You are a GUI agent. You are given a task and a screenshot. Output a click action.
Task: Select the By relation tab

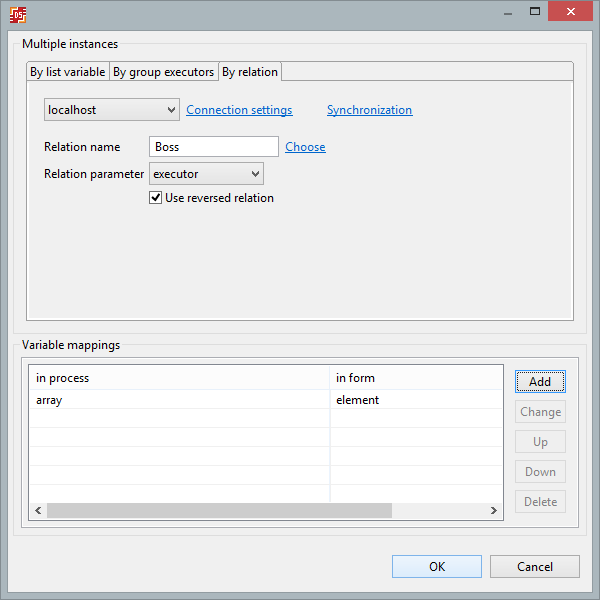(250, 72)
